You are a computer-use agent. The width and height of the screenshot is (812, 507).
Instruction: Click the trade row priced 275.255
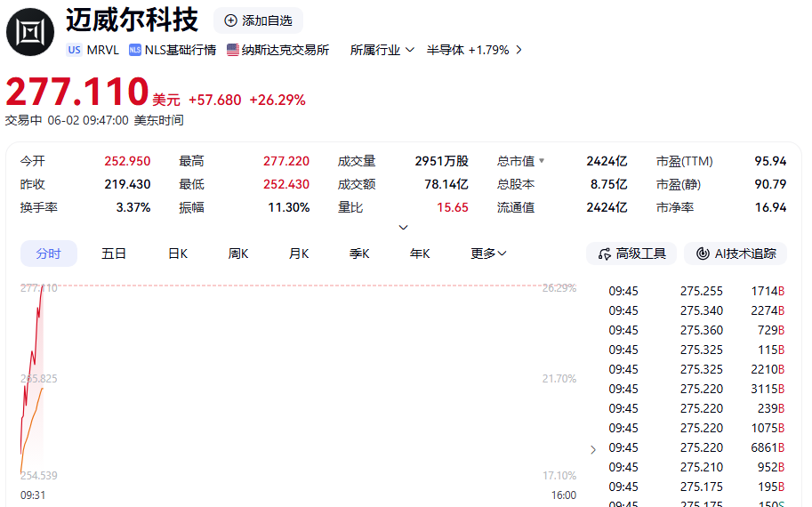(x=696, y=291)
